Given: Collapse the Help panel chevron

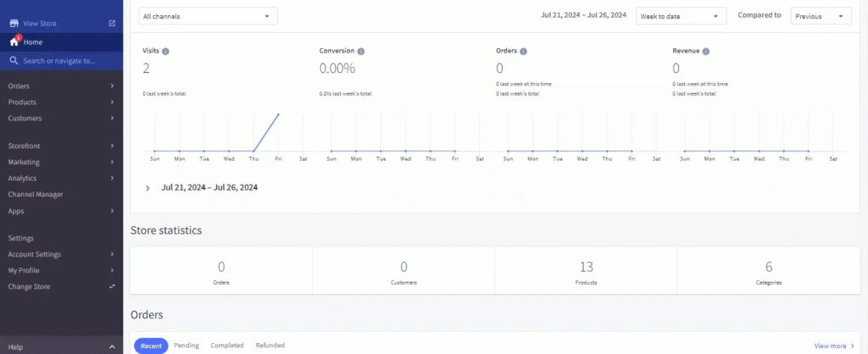Looking at the screenshot, I should pyautogui.click(x=112, y=347).
